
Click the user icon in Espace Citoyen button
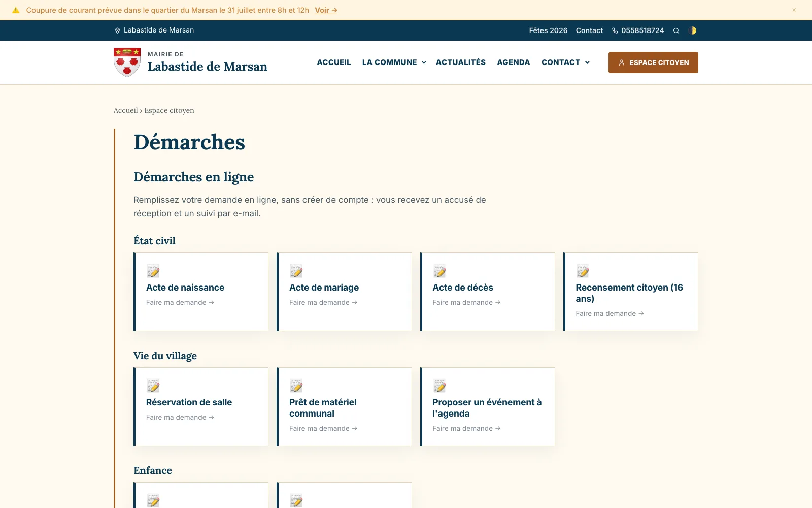click(x=621, y=62)
